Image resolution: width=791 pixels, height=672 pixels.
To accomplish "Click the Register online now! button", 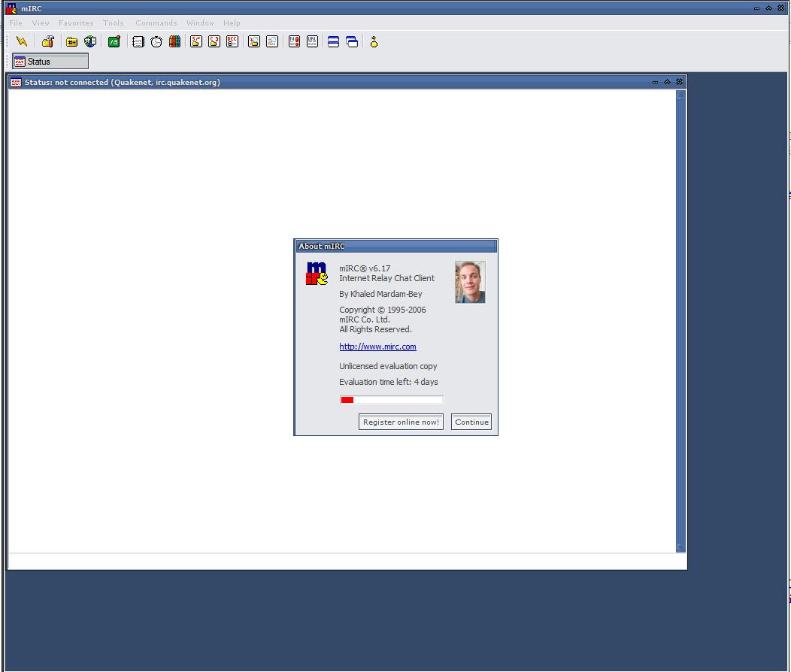I will point(401,422).
